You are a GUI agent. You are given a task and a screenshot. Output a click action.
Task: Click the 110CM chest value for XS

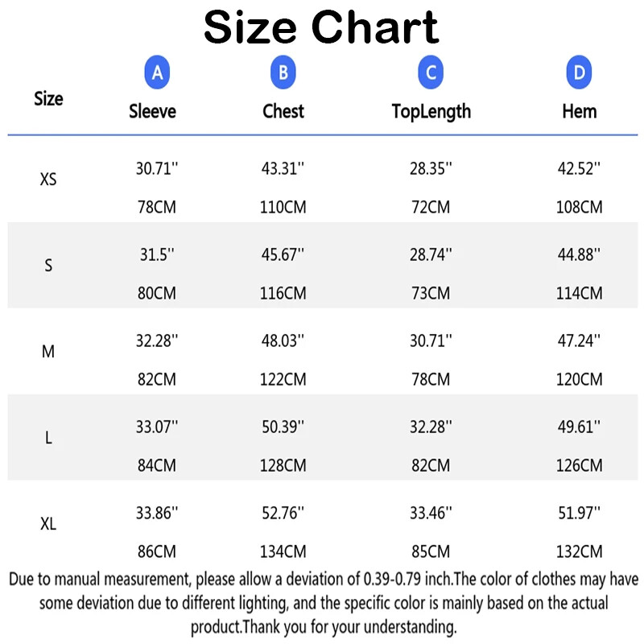click(283, 207)
